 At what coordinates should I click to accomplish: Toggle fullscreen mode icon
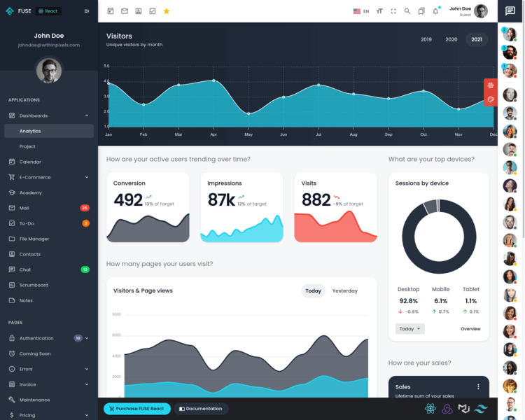point(393,11)
